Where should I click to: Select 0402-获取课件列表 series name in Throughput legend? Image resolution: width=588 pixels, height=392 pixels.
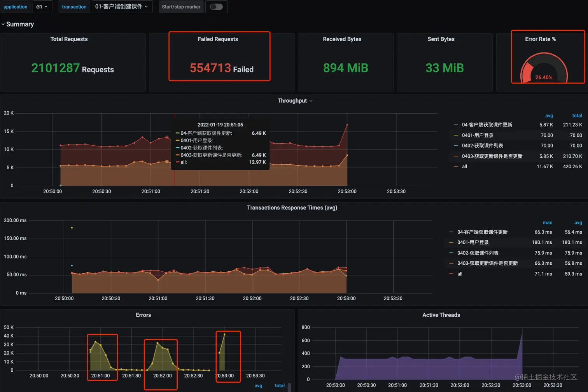(482, 146)
